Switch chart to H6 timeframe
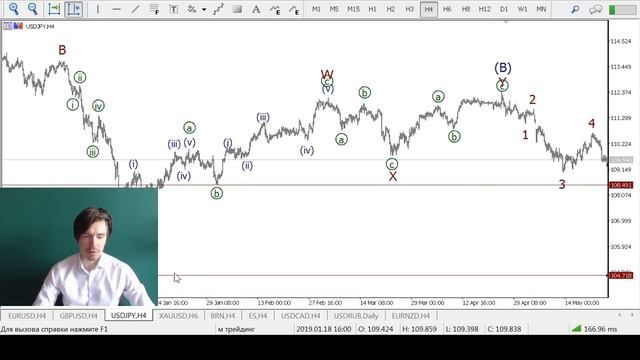The width and height of the screenshot is (640, 360). tap(447, 9)
